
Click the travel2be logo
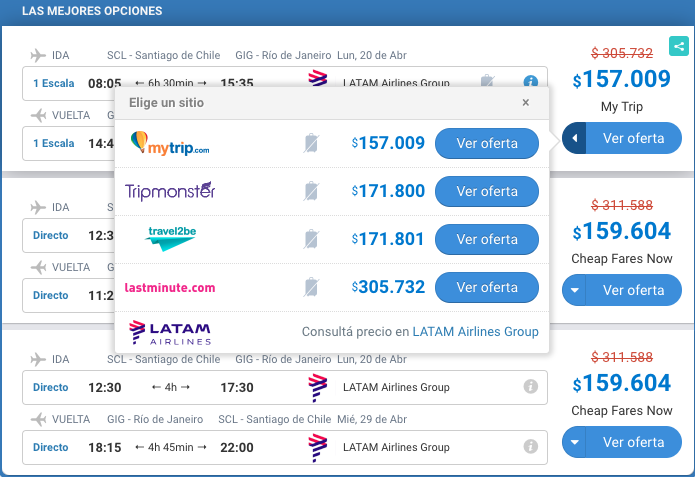click(171, 239)
